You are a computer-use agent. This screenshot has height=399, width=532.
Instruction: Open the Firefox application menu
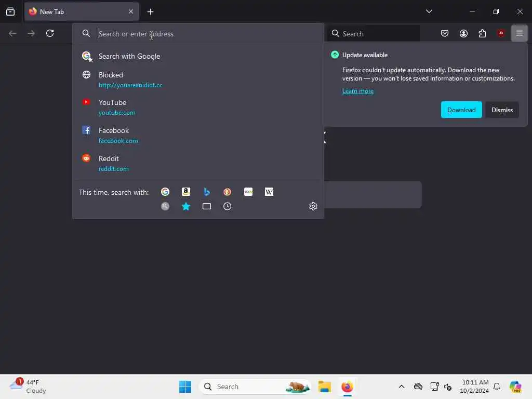pos(520,33)
